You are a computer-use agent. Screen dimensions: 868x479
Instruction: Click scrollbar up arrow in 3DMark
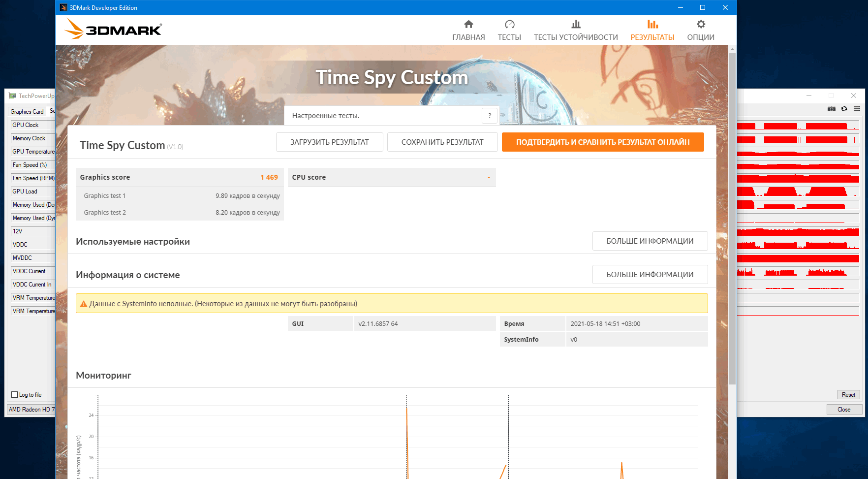pos(732,49)
